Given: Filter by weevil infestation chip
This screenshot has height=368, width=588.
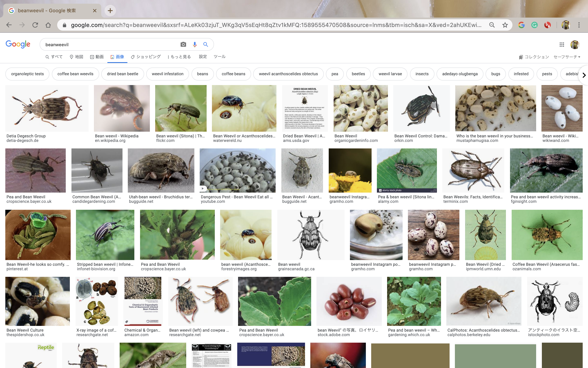Looking at the screenshot, I should 167,74.
